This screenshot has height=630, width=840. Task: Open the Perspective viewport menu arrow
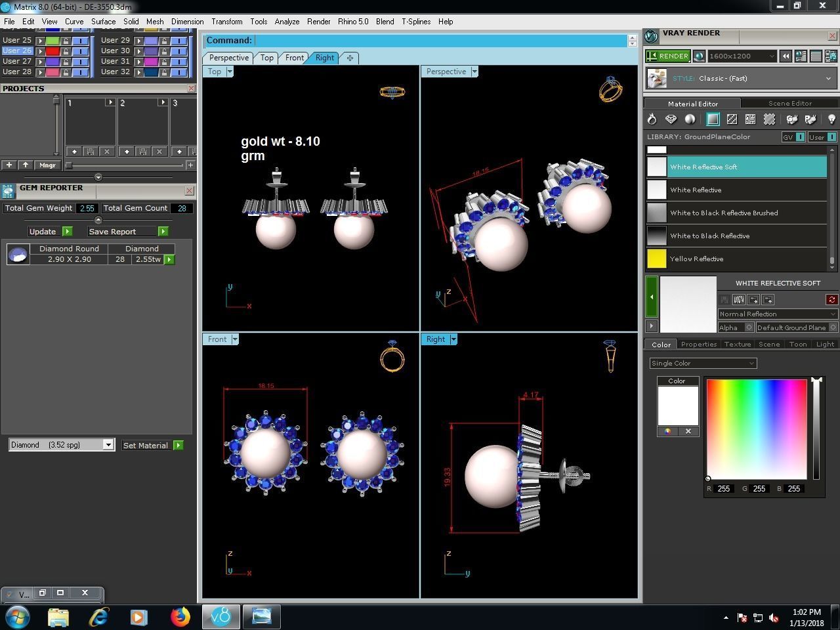474,72
